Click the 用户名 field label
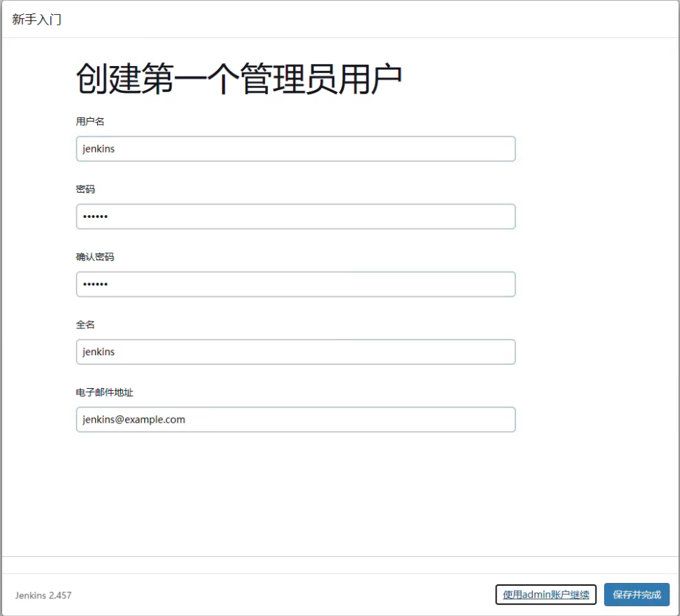Screen dimensions: 680x616 coord(90,122)
